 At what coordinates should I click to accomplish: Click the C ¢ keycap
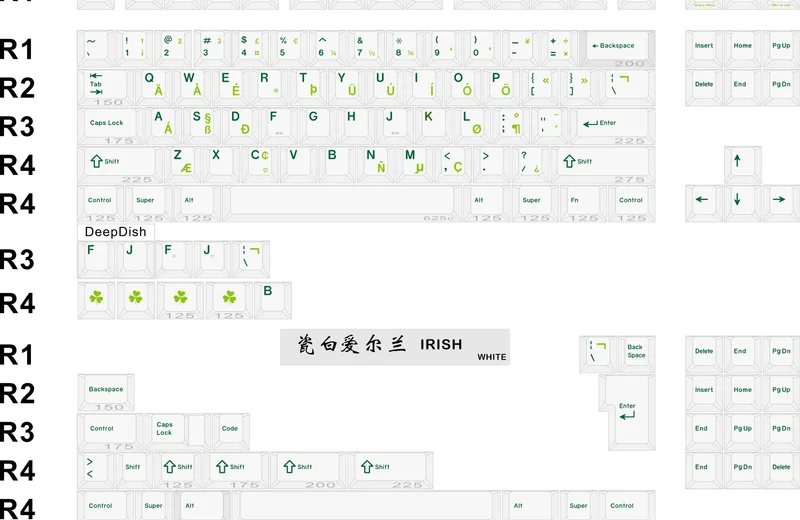tap(260, 165)
